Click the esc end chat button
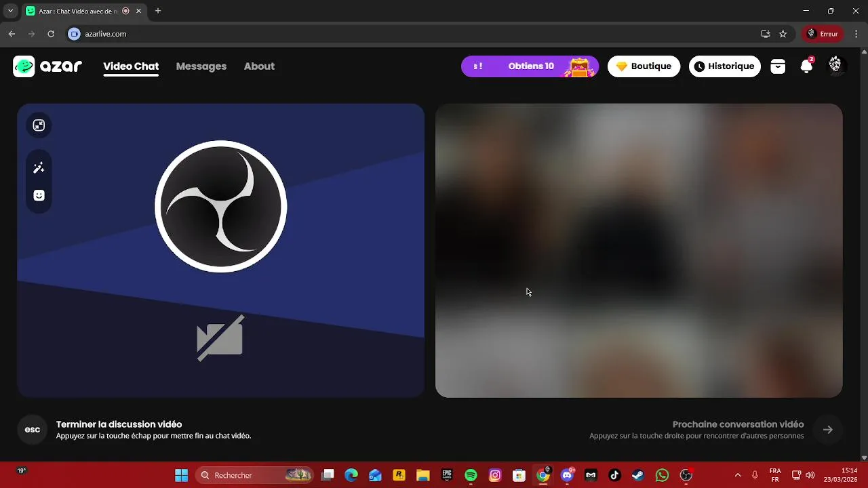 pyautogui.click(x=33, y=430)
